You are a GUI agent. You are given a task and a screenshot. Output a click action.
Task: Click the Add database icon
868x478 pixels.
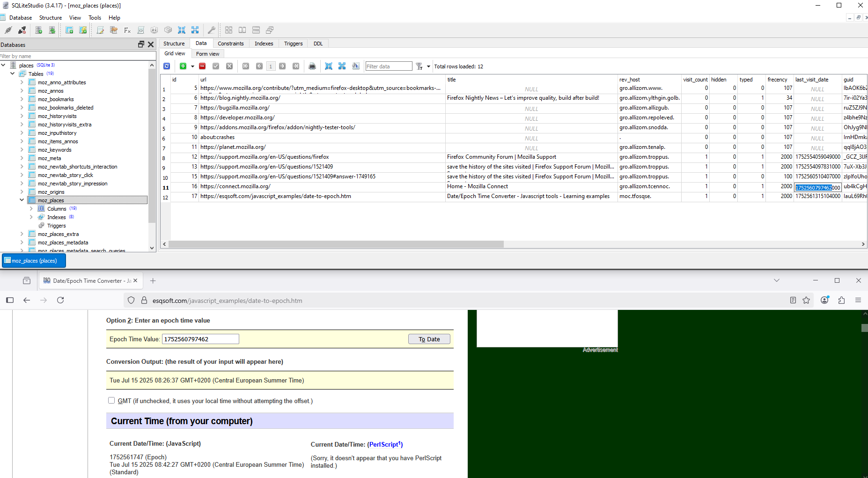(x=39, y=30)
